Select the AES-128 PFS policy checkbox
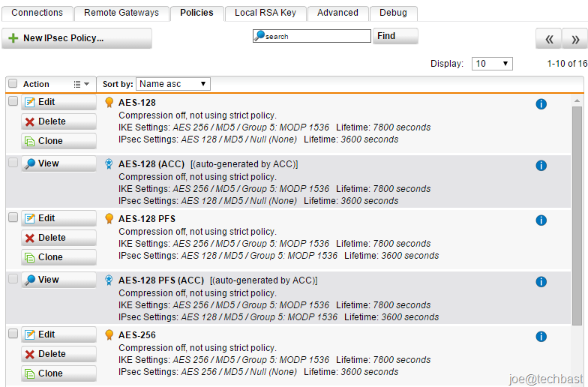This screenshot has height=387, width=588. click(13, 217)
